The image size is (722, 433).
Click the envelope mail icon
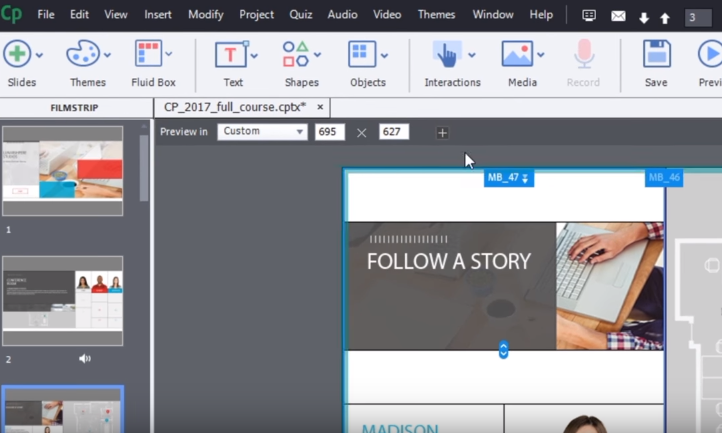tap(618, 17)
